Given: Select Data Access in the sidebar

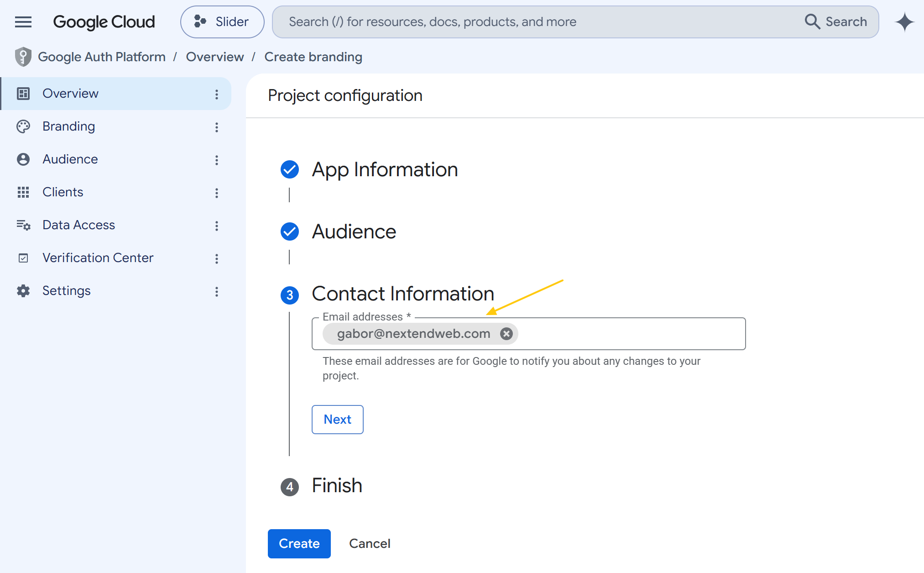Looking at the screenshot, I should tap(116, 225).
